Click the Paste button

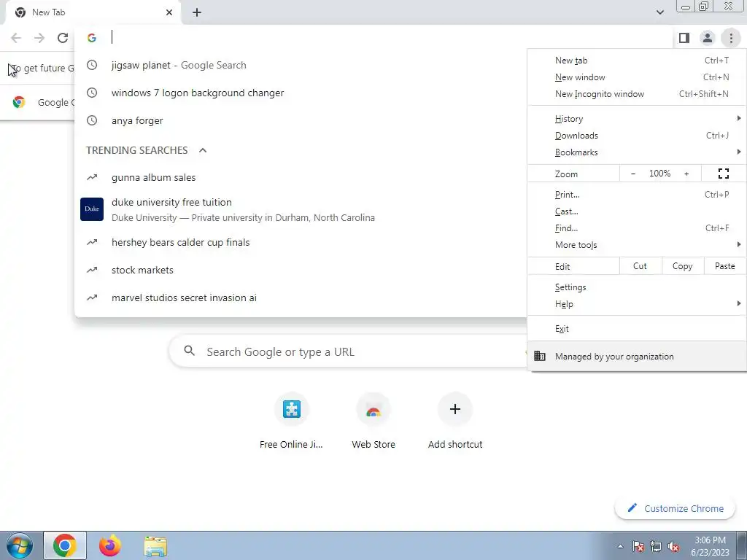click(724, 266)
